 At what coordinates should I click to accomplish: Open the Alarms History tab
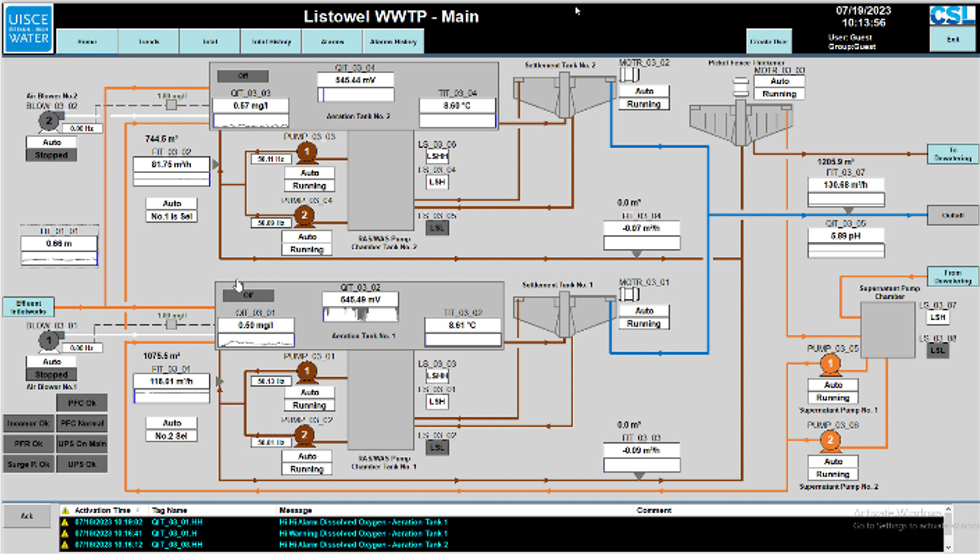[393, 42]
